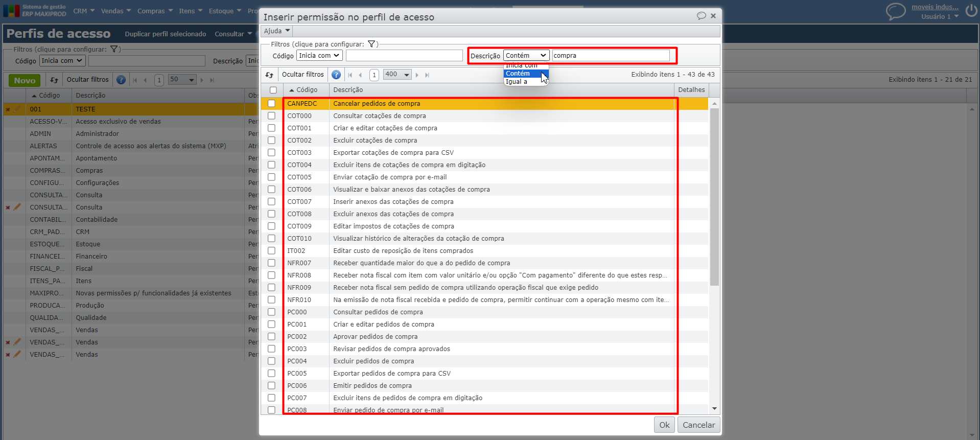Edit profile 001 TESTE with pencil icon
The image size is (980, 440).
(17, 109)
